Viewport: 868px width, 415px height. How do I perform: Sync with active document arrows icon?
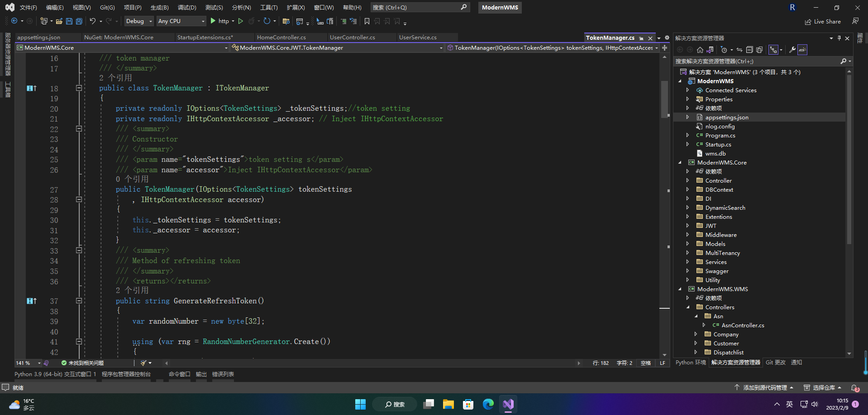pyautogui.click(x=739, y=50)
